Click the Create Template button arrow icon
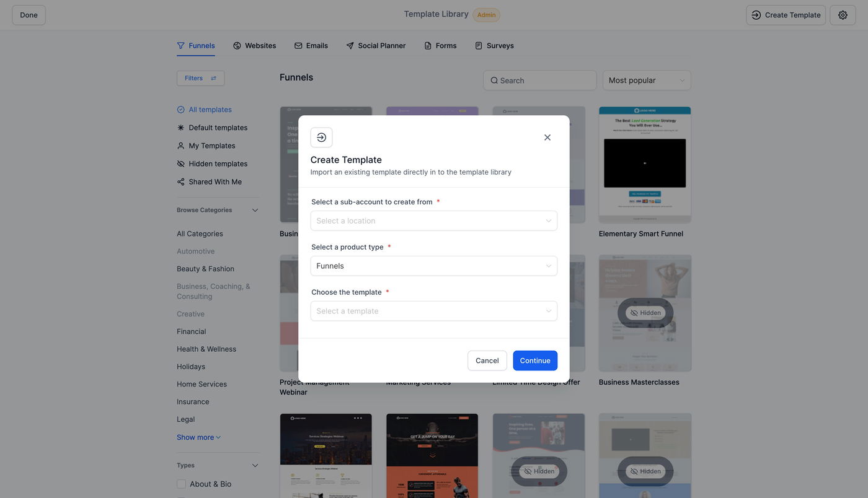 (756, 15)
